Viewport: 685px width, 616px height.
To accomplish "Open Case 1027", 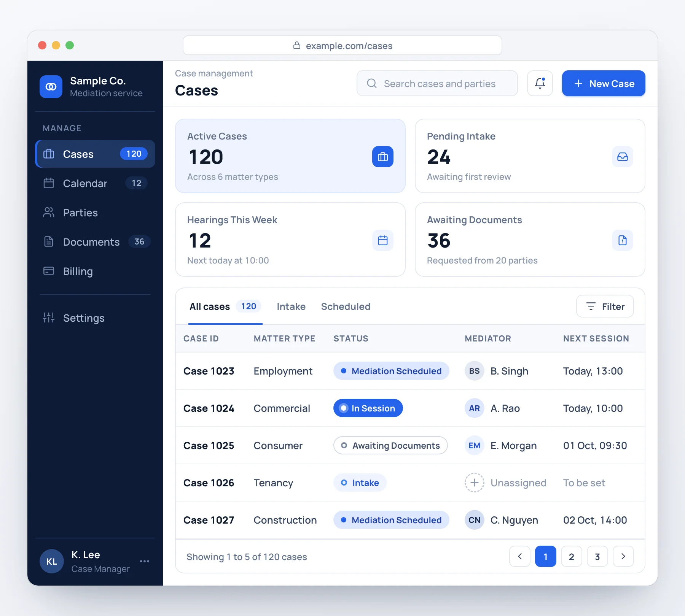I will coord(410,520).
